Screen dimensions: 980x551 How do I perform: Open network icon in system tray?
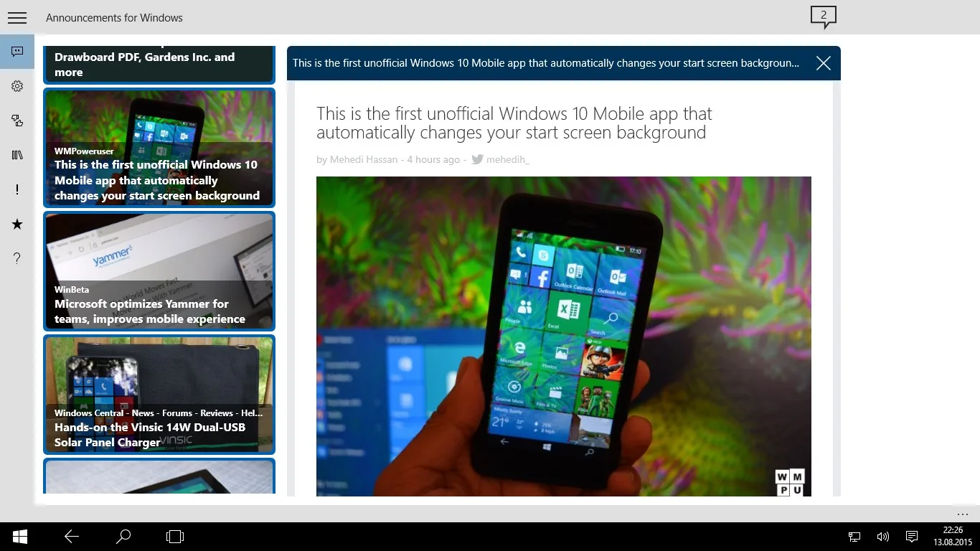(x=854, y=537)
